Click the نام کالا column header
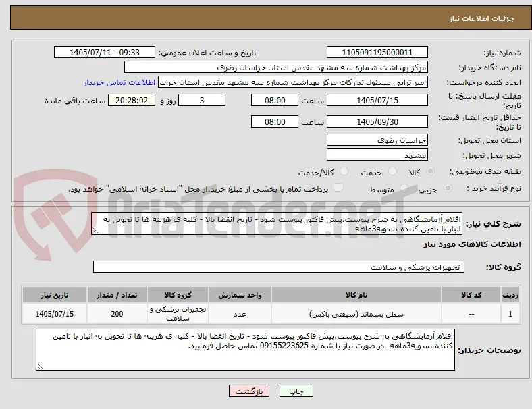 356,295
